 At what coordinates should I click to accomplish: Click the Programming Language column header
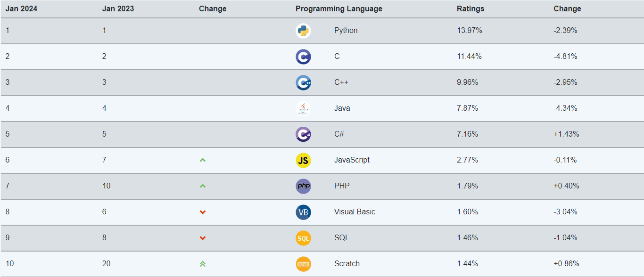[339, 9]
